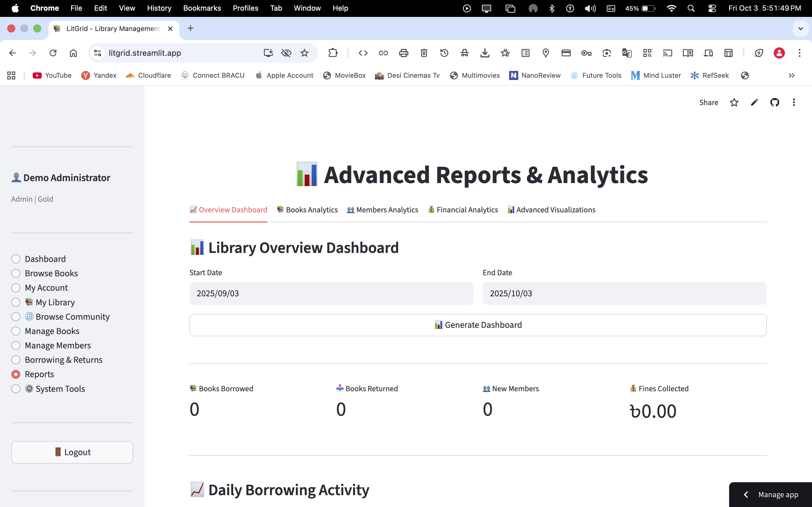Switch to Financial Analytics tab
Viewport: 812px width, 507px height.
[x=463, y=210]
